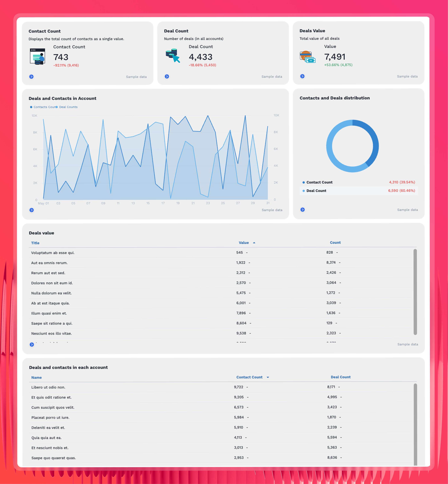Image resolution: width=448 pixels, height=484 pixels.
Task: Select row Cum suscipit quos velit.
Action: pyautogui.click(x=220, y=407)
